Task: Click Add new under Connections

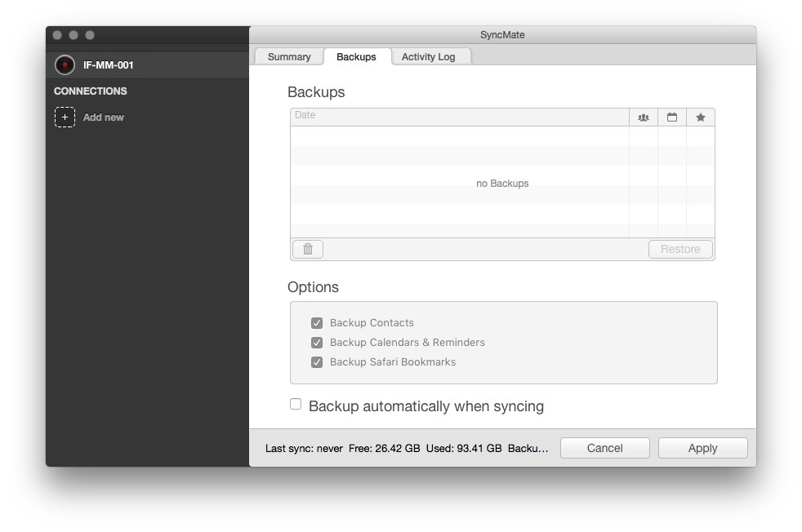Action: [x=103, y=117]
